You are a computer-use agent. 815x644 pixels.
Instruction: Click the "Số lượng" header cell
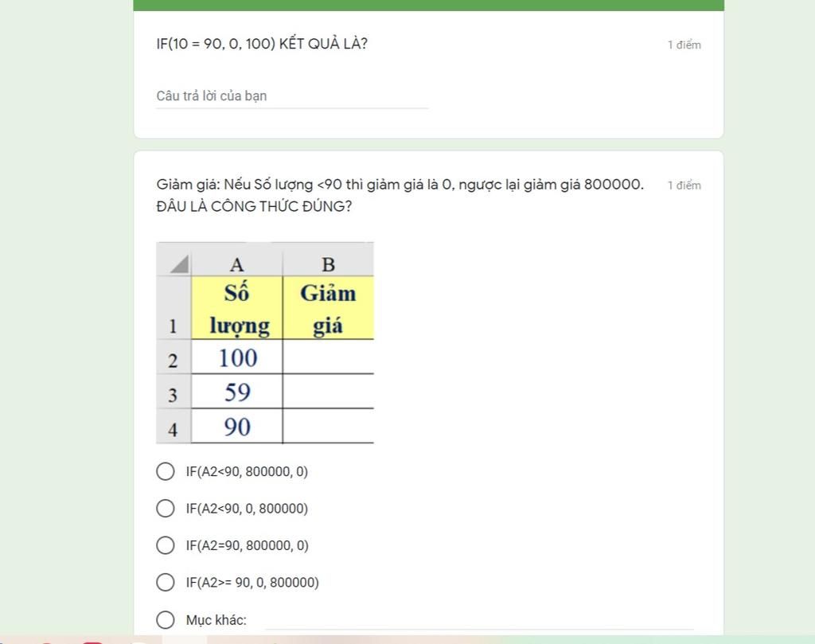click(237, 309)
